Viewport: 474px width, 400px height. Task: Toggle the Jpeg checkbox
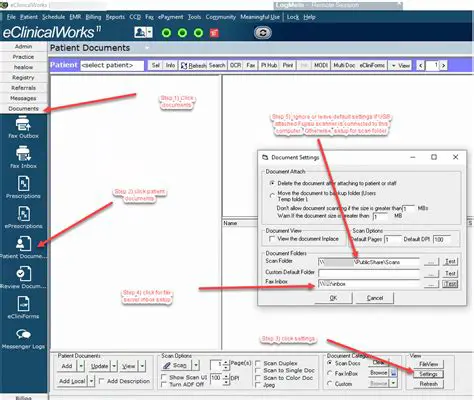(258, 385)
